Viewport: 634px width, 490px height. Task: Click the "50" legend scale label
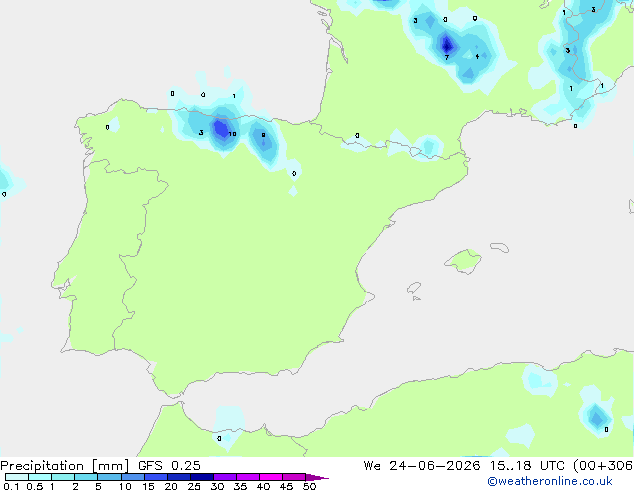(309, 486)
